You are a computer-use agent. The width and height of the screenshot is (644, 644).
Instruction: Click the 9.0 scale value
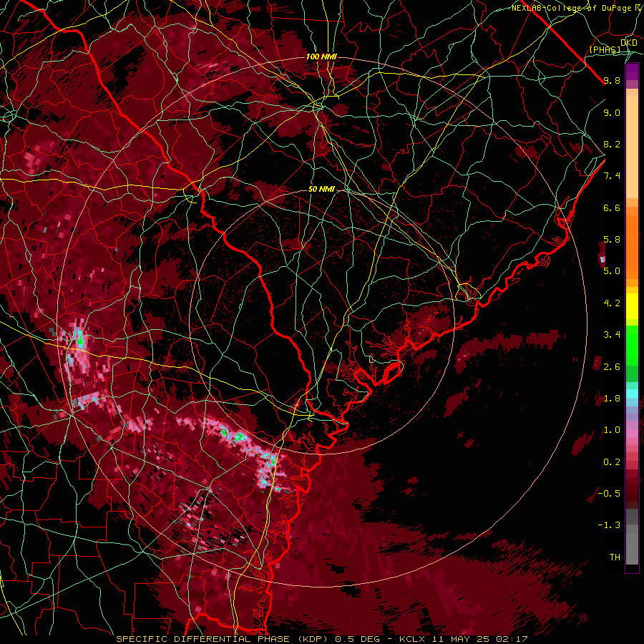[612, 112]
